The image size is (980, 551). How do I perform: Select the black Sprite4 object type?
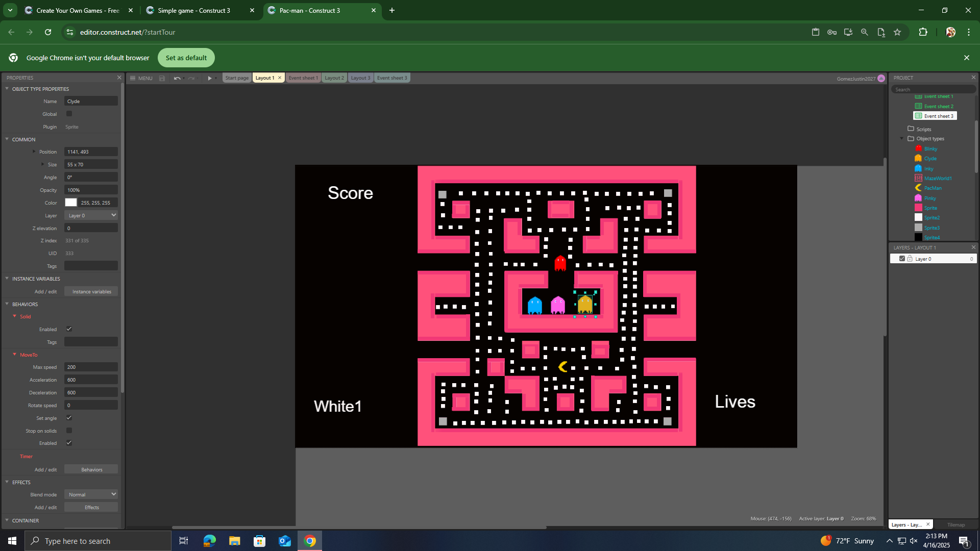coord(931,238)
